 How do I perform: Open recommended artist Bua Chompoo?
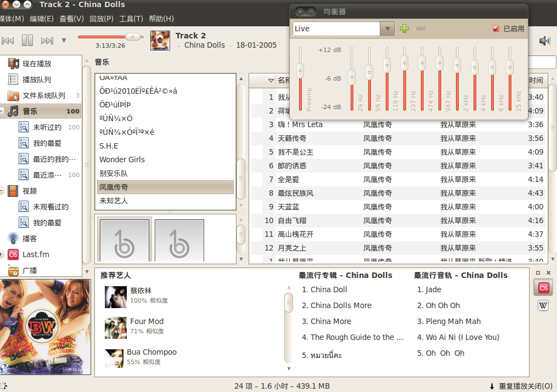151,352
